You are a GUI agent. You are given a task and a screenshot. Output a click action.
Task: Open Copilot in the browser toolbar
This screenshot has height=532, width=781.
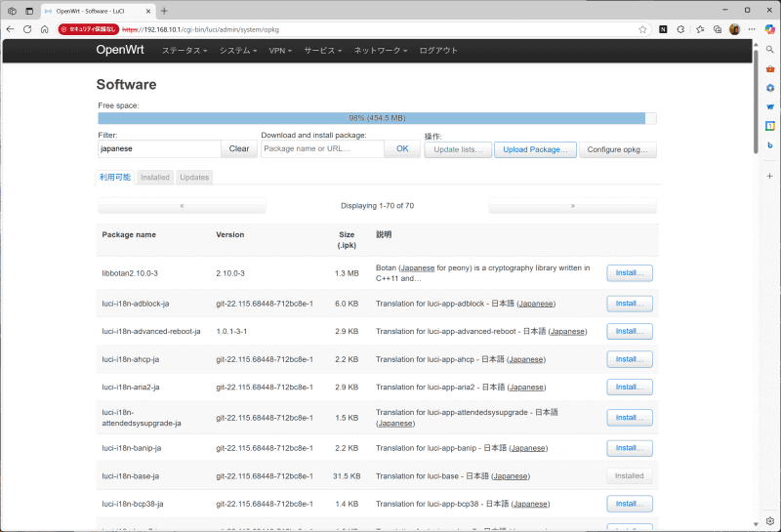coord(770,29)
